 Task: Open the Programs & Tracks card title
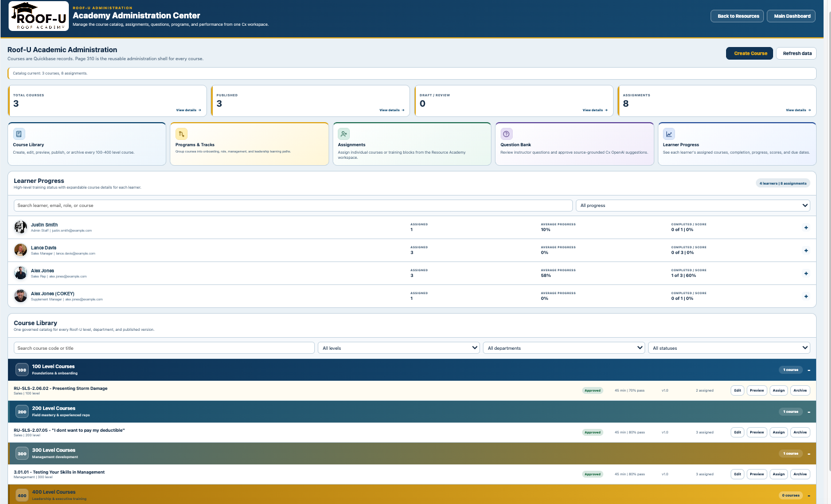(x=195, y=145)
